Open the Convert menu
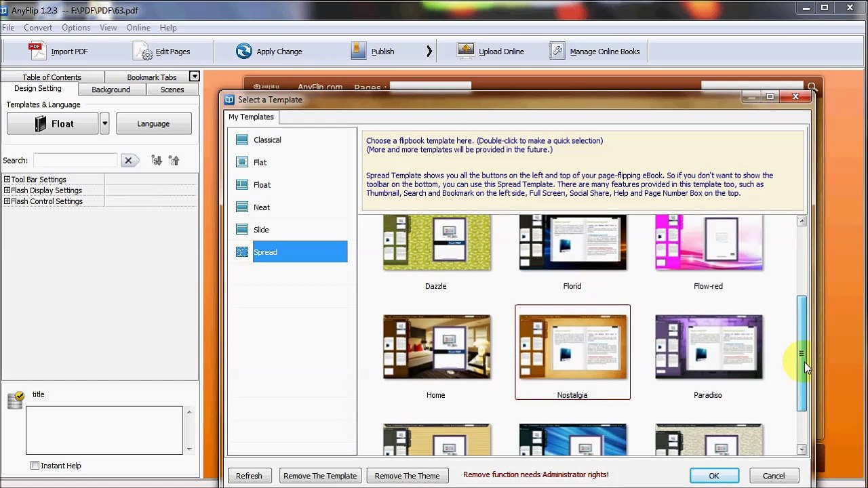 point(38,28)
